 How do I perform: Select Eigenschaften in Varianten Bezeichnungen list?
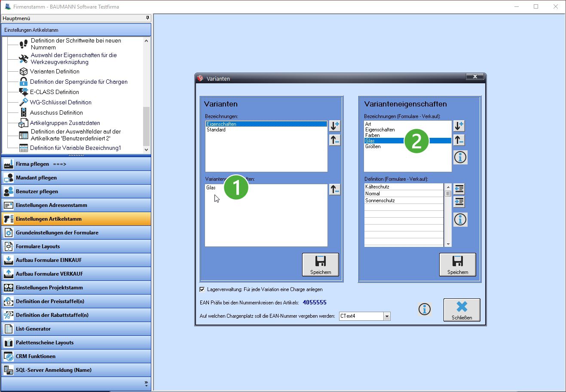point(266,124)
